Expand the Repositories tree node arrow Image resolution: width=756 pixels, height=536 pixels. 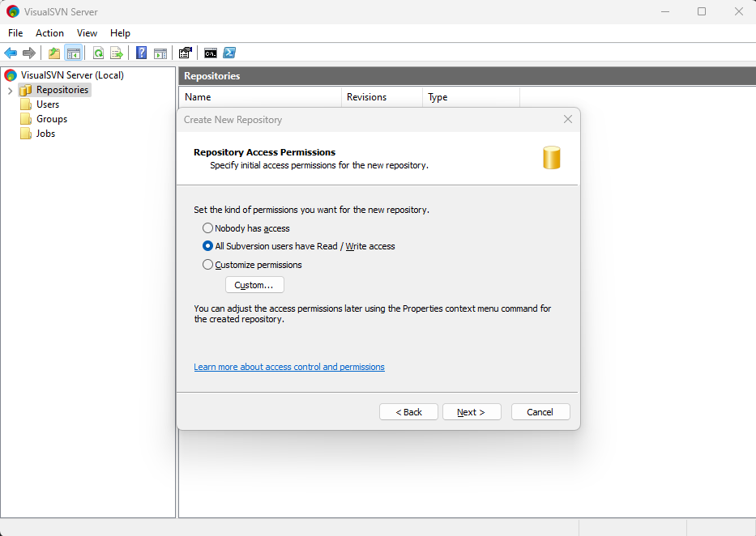(x=10, y=90)
